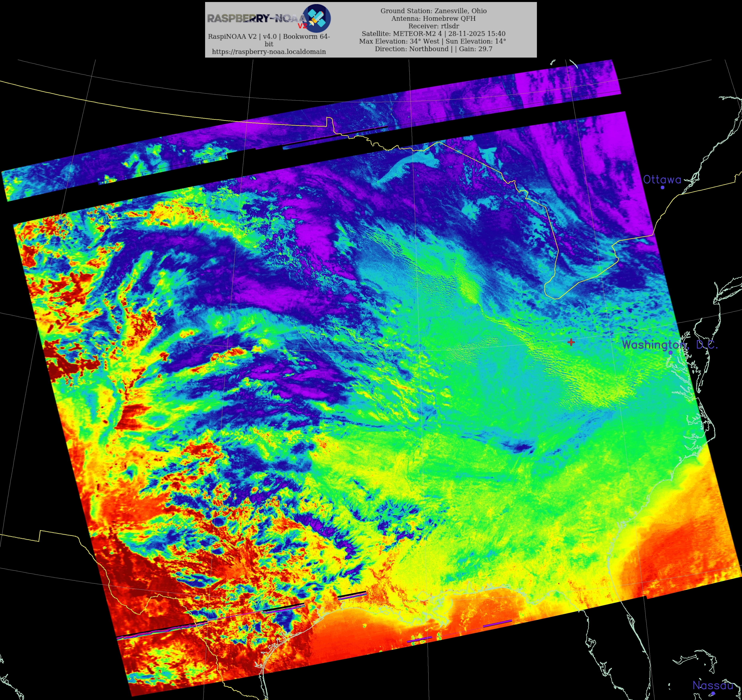This screenshot has width=742, height=700.
Task: Click the Satellite METEOR-M2 4 line
Action: point(433,34)
